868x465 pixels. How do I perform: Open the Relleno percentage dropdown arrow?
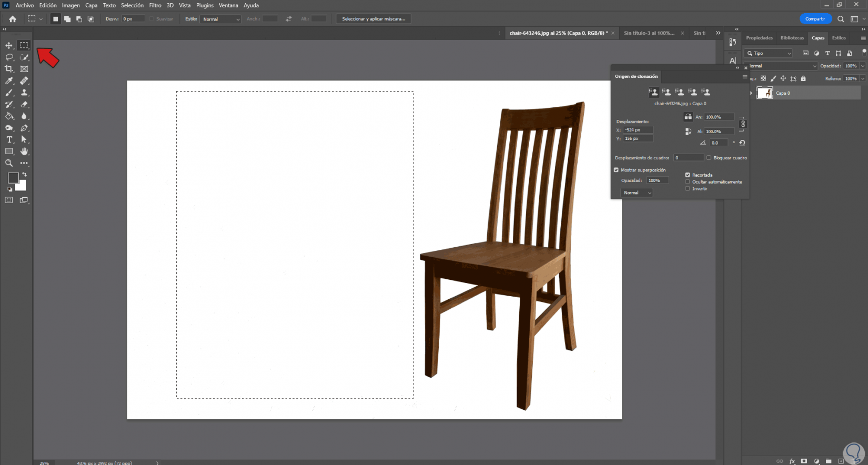point(862,78)
